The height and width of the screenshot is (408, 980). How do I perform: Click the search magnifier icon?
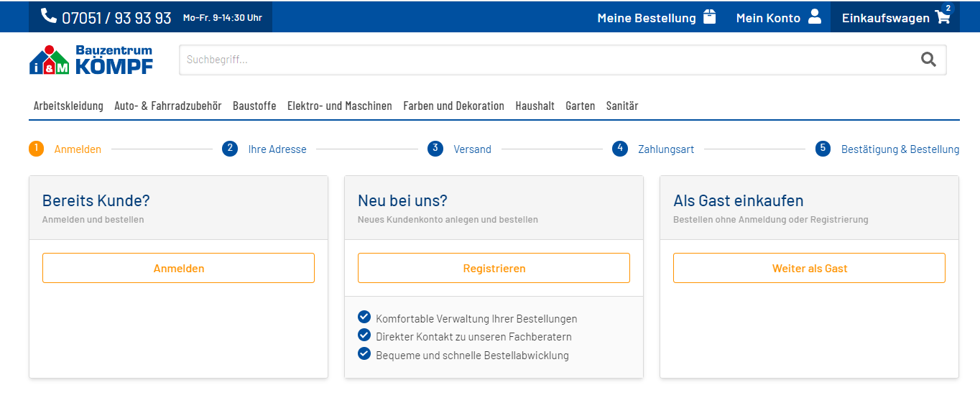pyautogui.click(x=929, y=60)
